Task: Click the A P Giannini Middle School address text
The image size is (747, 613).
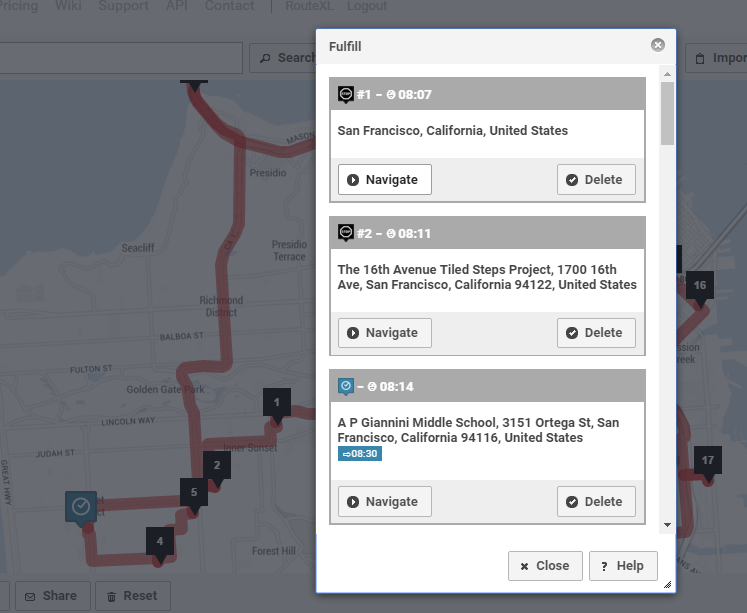Action: 478,430
